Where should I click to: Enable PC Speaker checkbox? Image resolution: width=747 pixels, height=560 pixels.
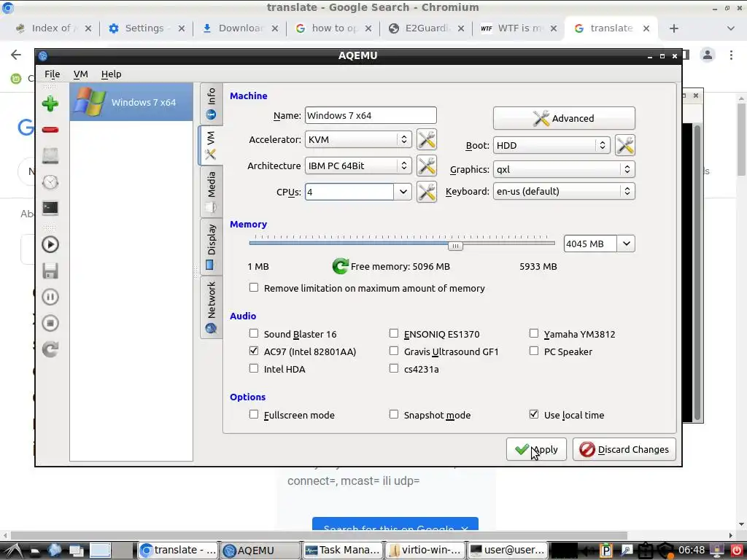pyautogui.click(x=533, y=351)
